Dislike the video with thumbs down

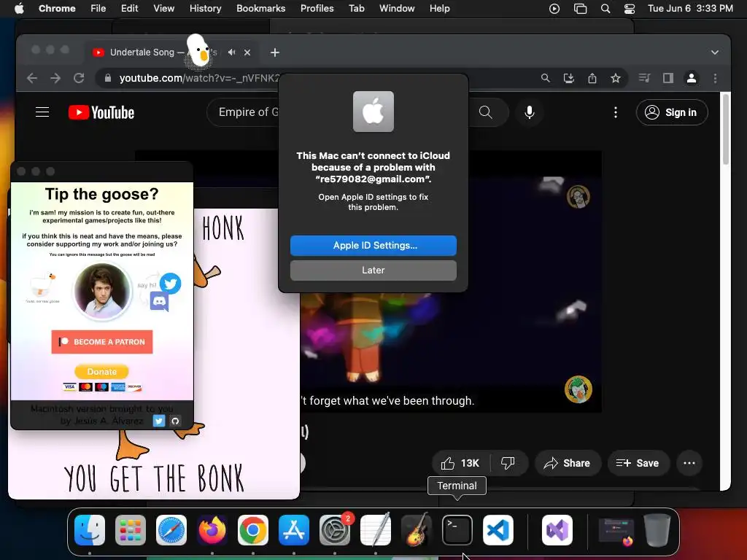point(508,463)
